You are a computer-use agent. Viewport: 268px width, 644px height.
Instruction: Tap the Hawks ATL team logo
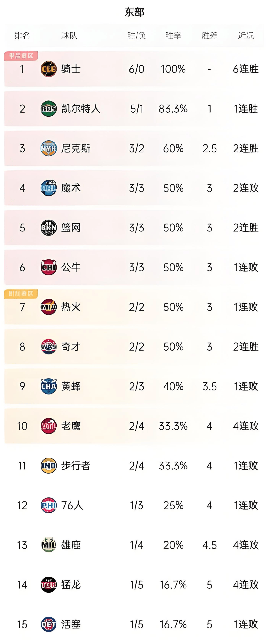pyautogui.click(x=49, y=426)
